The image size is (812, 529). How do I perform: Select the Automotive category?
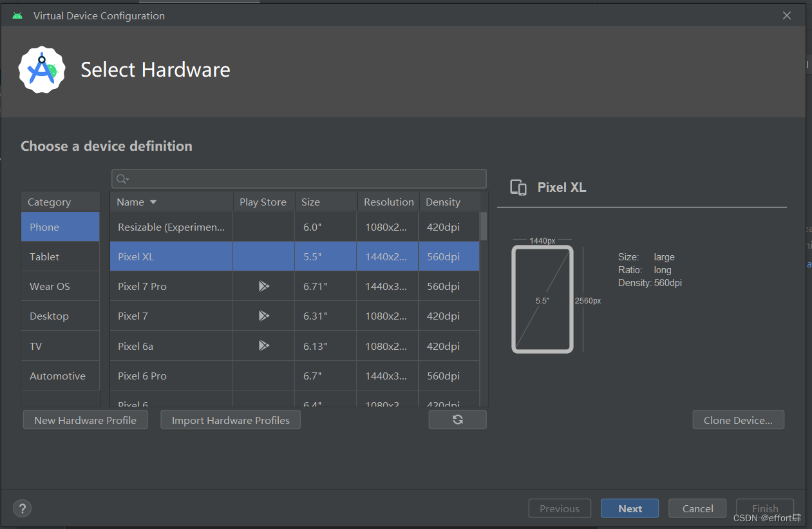pos(61,376)
